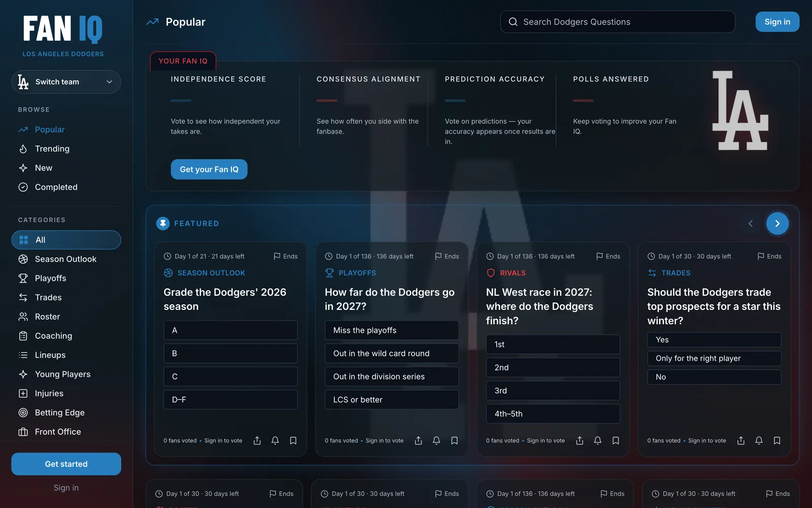The height and width of the screenshot is (508, 812).
Task: Click bell icon on Trades prospects card
Action: pyautogui.click(x=759, y=440)
